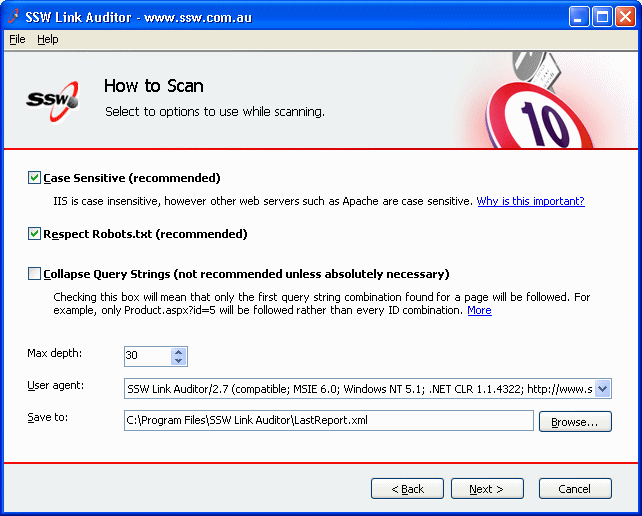The image size is (642, 516).
Task: Disable Respect Robots.txt option
Action: click(35, 234)
